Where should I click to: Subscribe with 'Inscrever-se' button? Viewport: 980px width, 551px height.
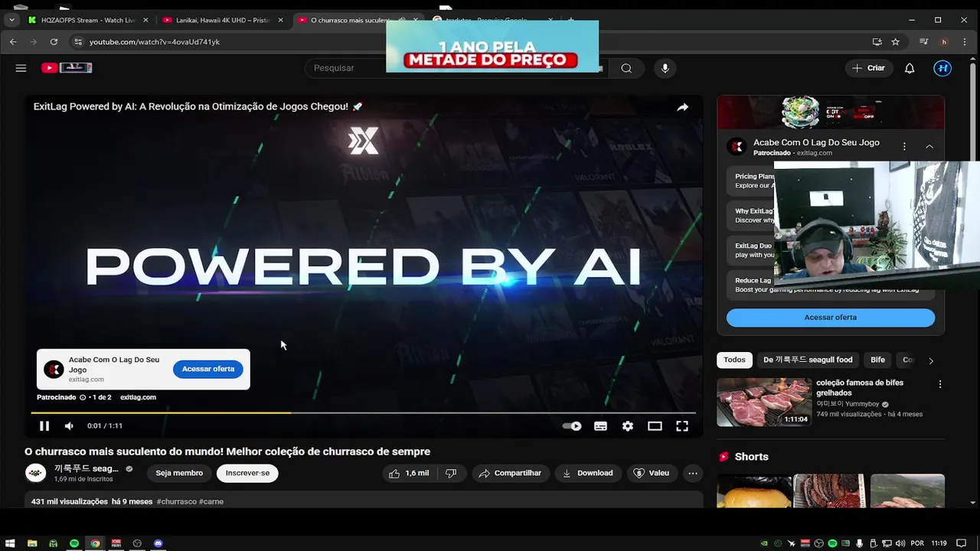(247, 473)
